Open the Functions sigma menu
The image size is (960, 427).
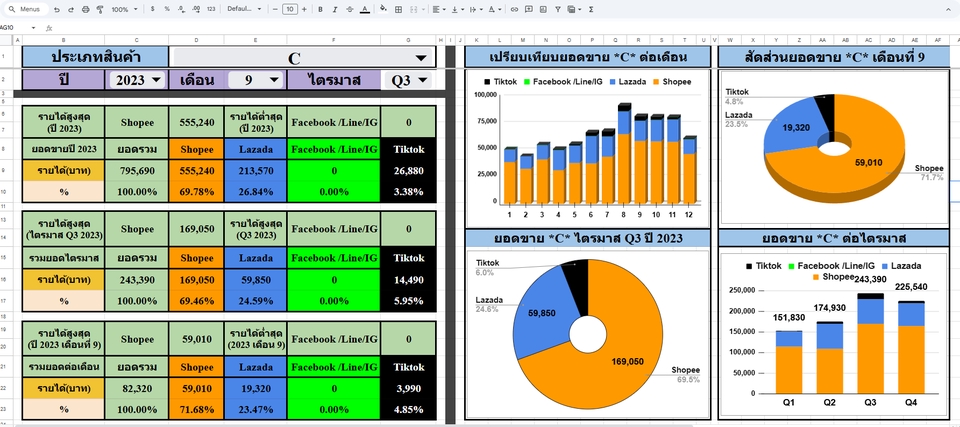pyautogui.click(x=591, y=9)
